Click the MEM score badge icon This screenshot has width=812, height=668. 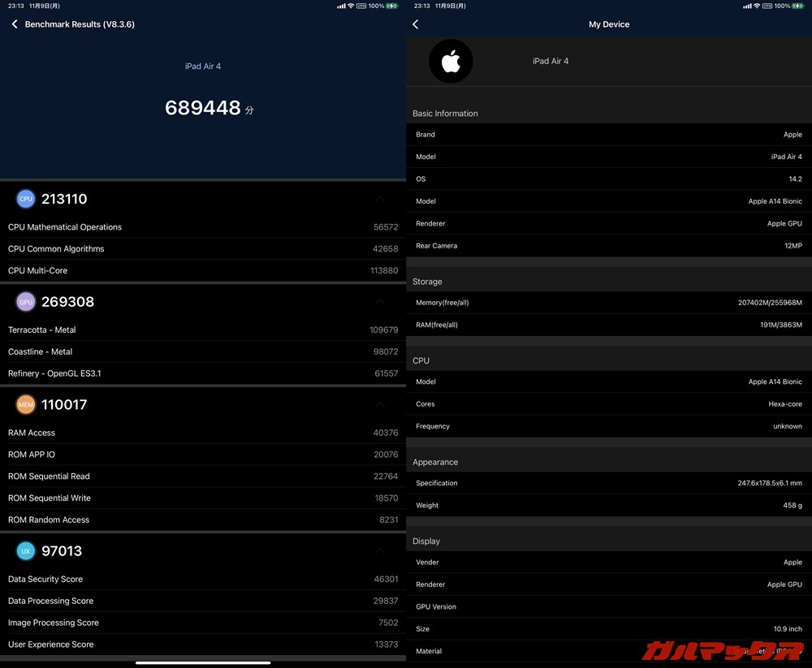pos(25,404)
